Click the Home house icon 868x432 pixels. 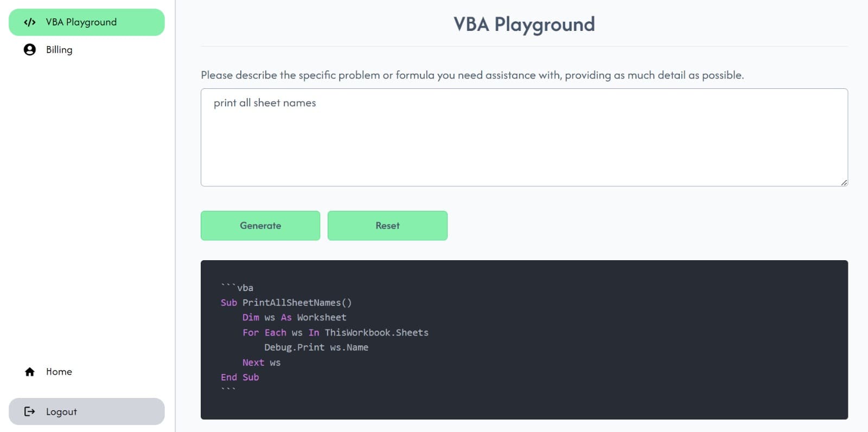[30, 372]
